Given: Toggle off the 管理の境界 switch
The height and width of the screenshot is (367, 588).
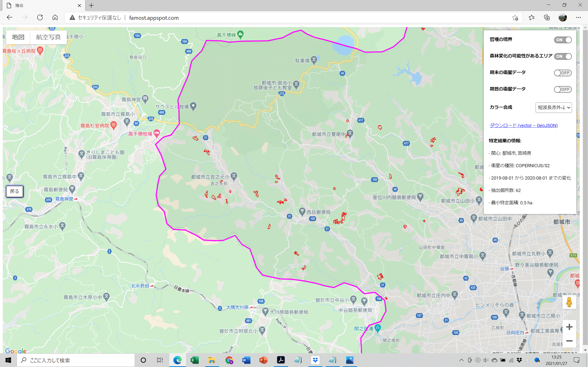Looking at the screenshot, I should (x=563, y=40).
